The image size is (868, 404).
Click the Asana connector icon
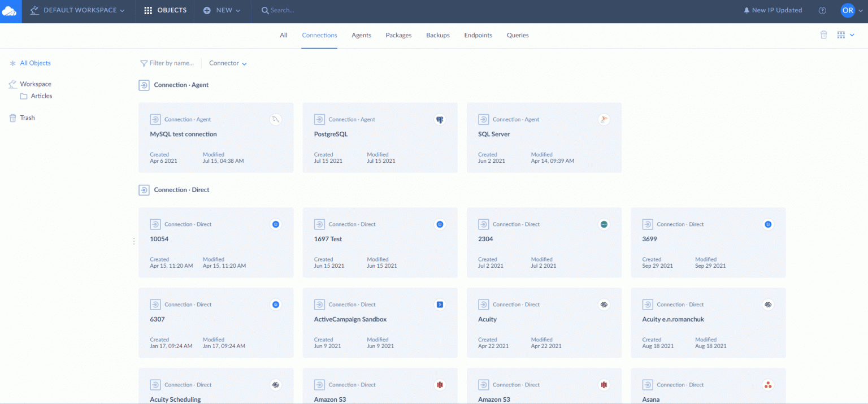(x=767, y=385)
